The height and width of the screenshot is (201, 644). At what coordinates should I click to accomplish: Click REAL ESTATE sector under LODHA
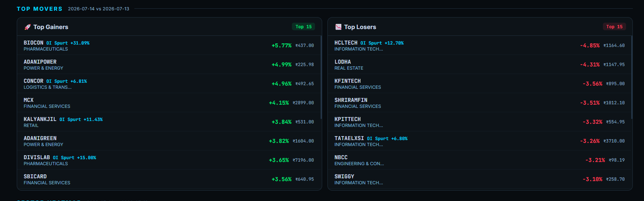pos(349,68)
